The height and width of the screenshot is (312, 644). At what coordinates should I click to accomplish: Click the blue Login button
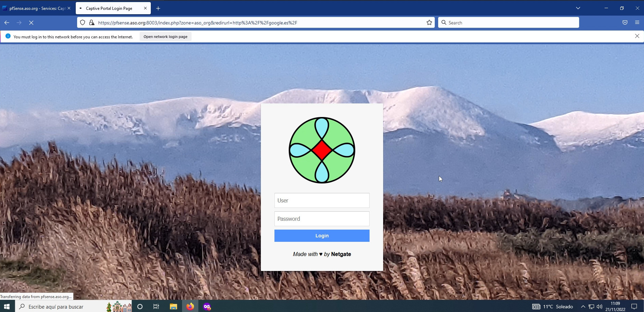click(322, 236)
